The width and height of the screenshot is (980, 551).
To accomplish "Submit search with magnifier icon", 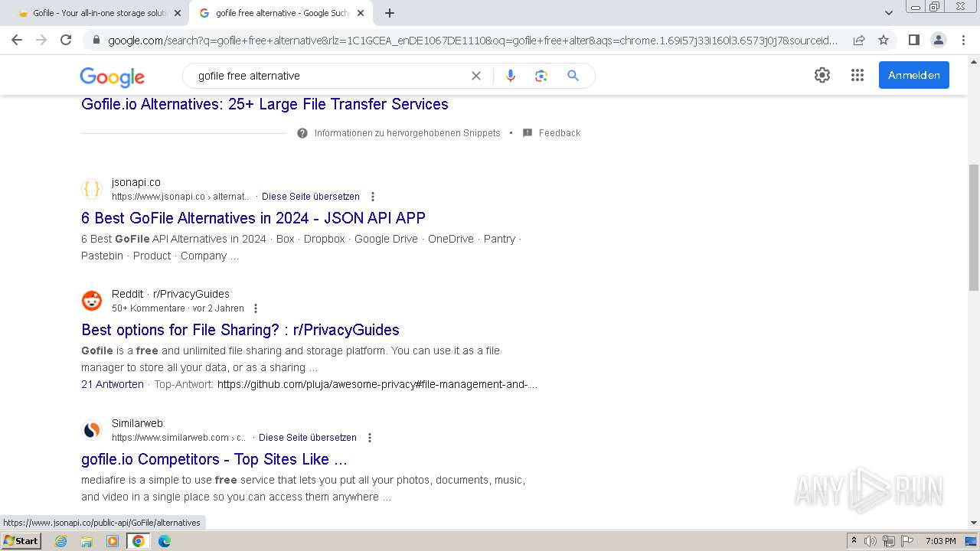I will [573, 76].
